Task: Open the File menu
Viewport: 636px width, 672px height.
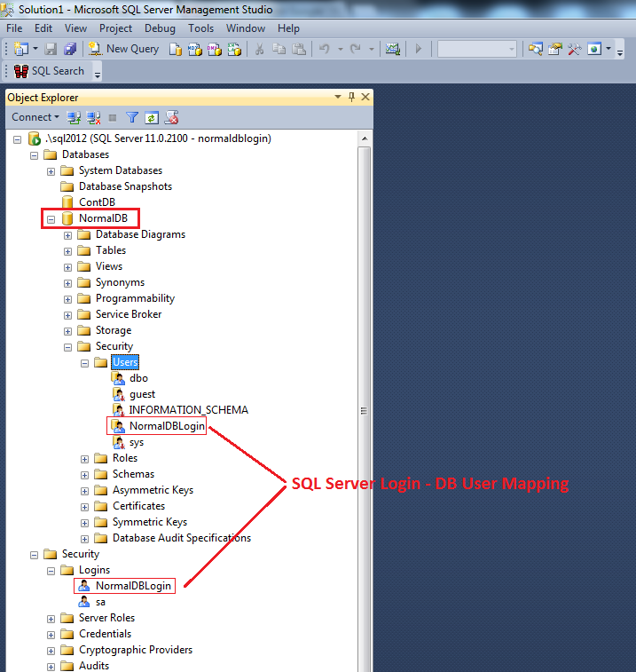Action: pos(14,28)
